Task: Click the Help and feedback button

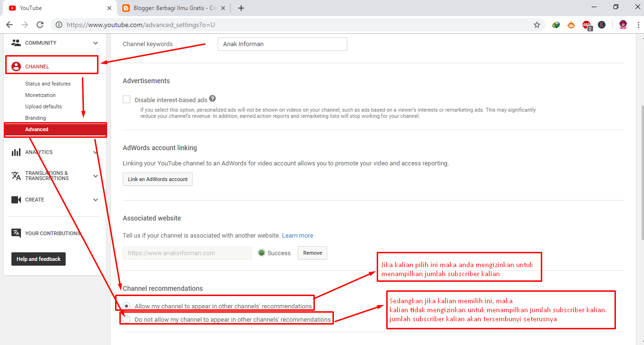Action: tap(39, 259)
